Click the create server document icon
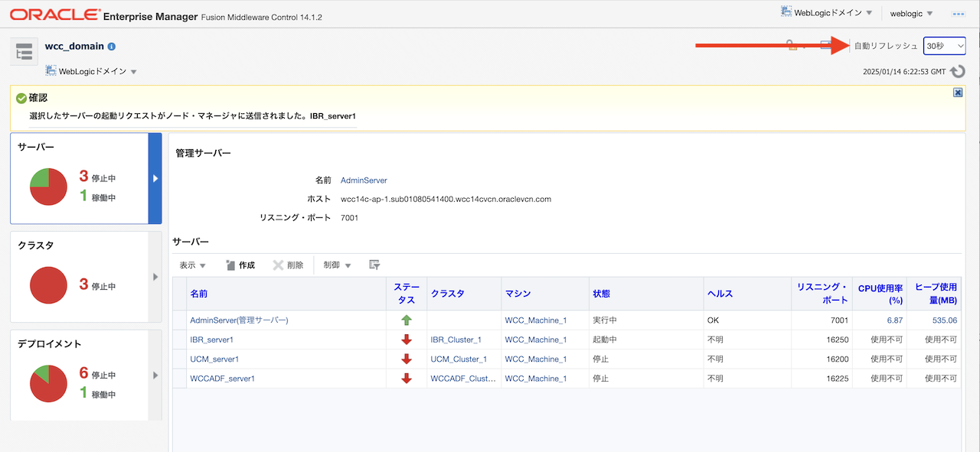Screen dimensions: 980x452 (x=230, y=265)
